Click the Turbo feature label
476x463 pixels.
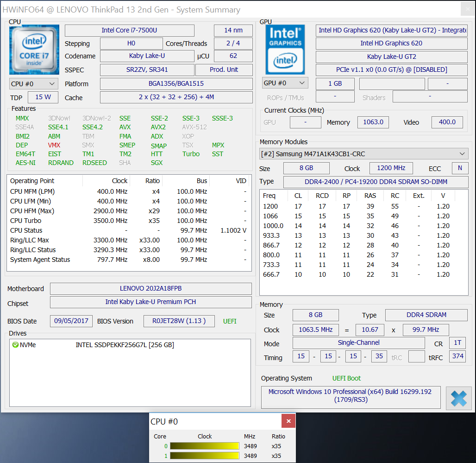[191, 154]
